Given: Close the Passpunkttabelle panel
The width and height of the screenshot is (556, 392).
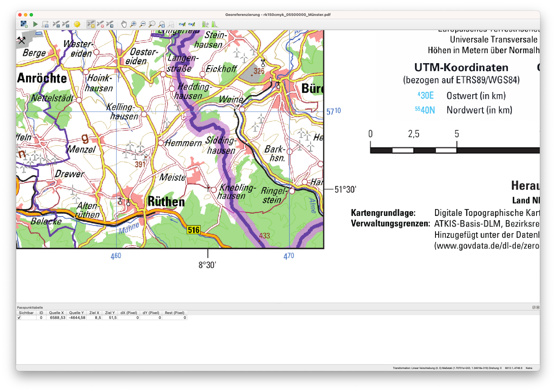Looking at the screenshot, I should pos(538,307).
